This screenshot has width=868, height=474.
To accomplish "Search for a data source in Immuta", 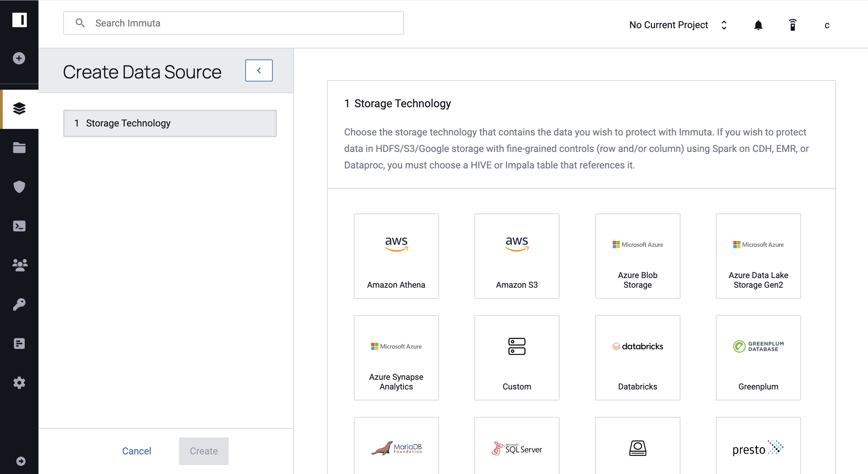I will [x=233, y=23].
